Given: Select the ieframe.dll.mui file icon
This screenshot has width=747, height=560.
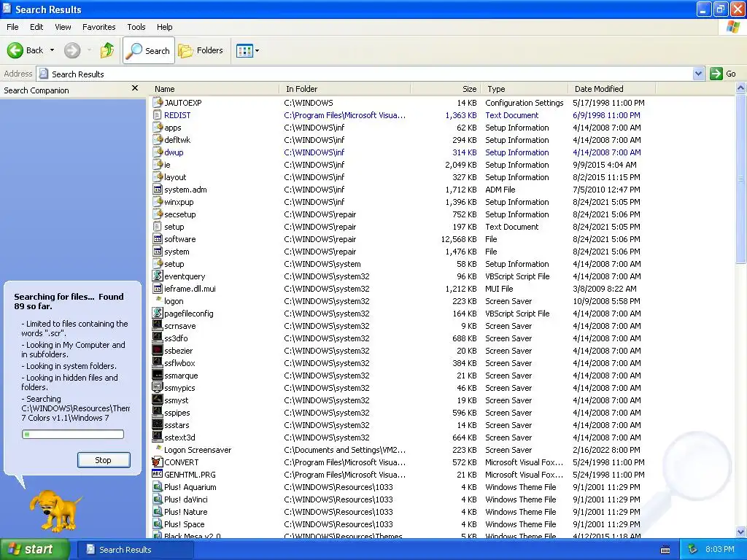Looking at the screenshot, I should coord(158,288).
